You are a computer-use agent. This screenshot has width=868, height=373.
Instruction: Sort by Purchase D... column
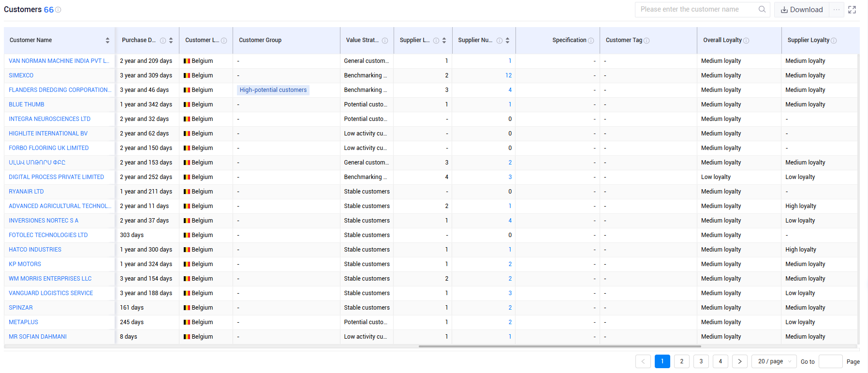171,41
